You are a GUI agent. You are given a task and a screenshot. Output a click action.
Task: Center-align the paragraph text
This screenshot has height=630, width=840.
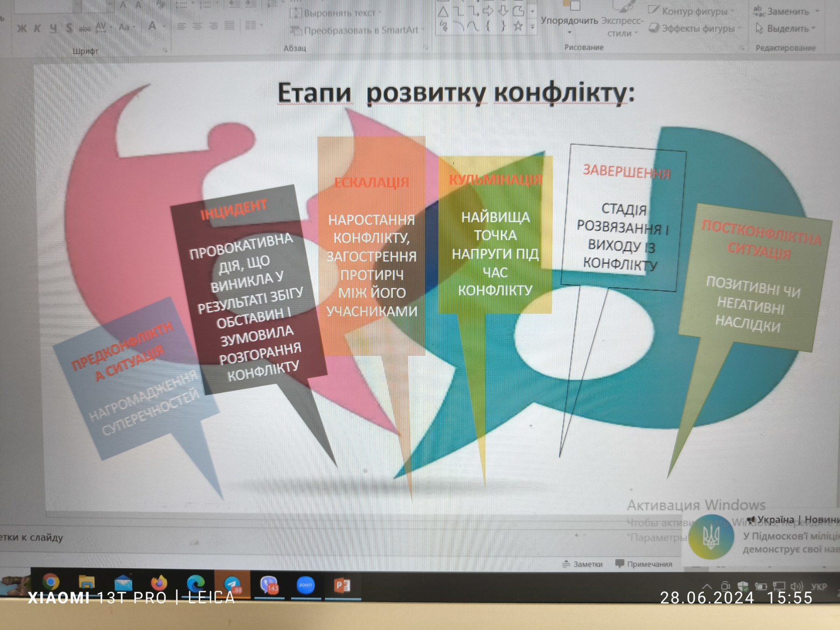click(x=197, y=26)
